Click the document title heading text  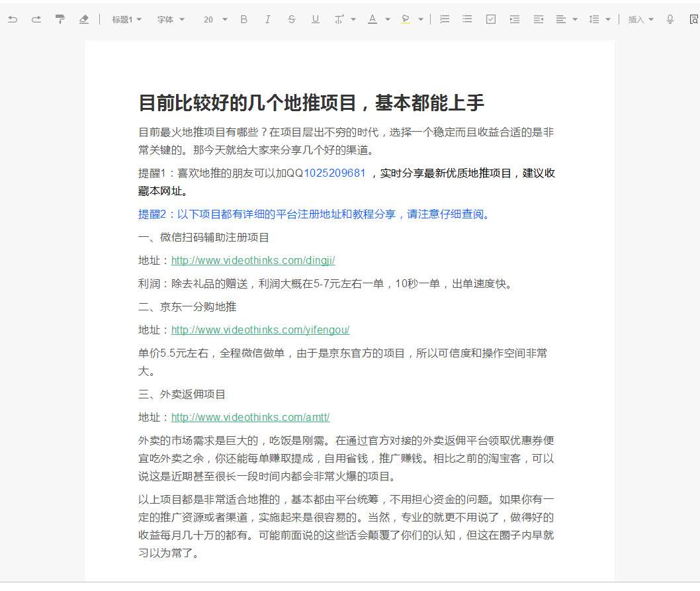point(311,103)
